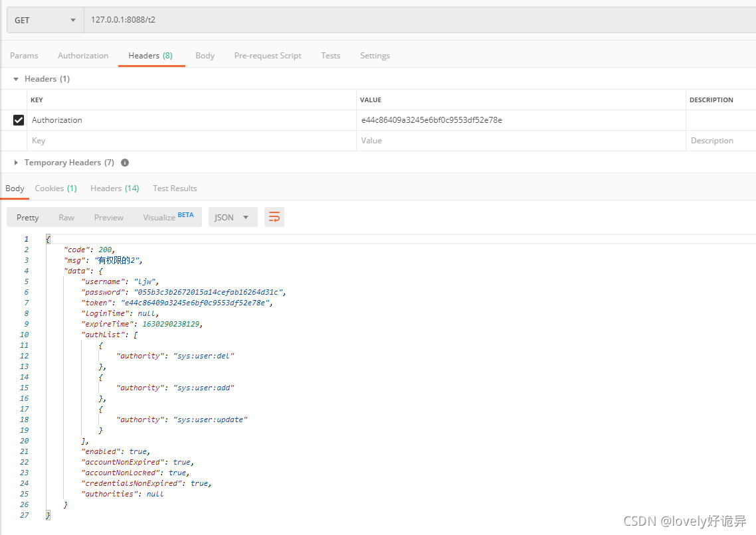Expand the Temporary Headers (7) section

point(16,163)
